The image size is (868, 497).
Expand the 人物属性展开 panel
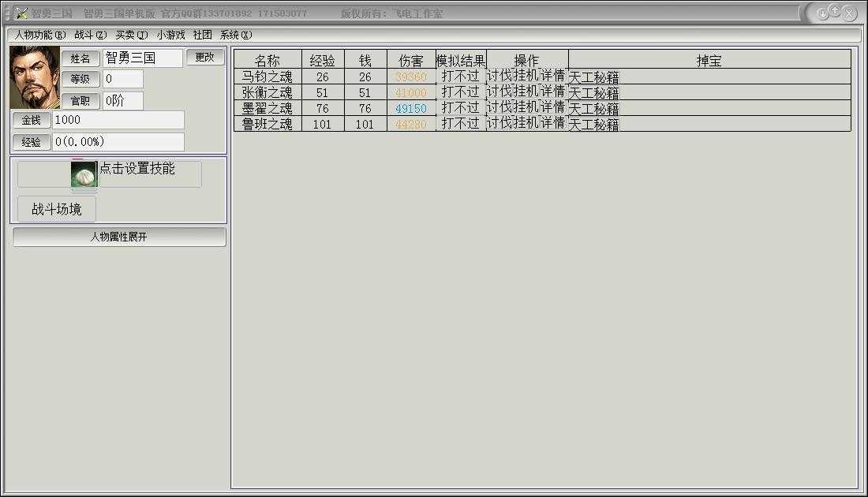click(119, 237)
